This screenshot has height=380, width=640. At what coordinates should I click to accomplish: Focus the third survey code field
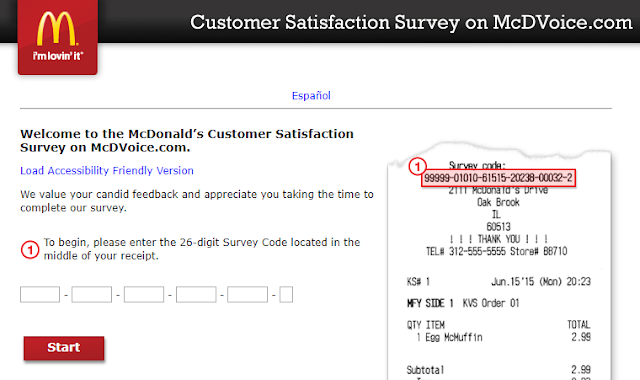point(144,294)
